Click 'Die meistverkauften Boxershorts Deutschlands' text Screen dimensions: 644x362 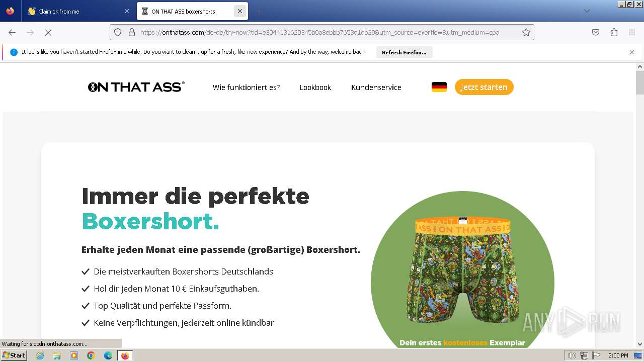click(183, 271)
